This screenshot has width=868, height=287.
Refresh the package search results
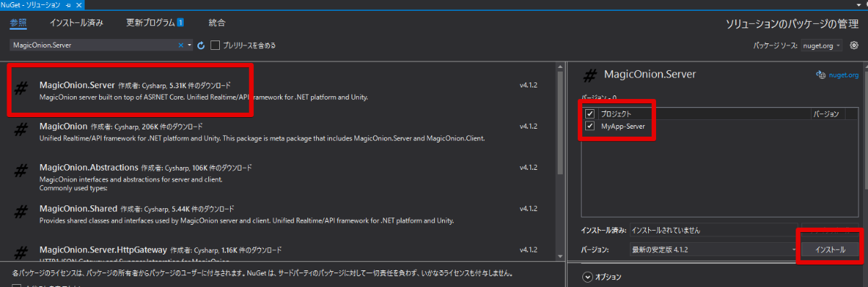click(201, 45)
